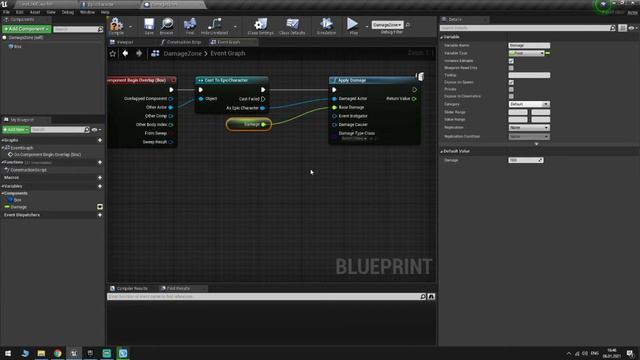Toggle the Expose to Cinematics checkbox
The width and height of the screenshot is (640, 360).
511,96
